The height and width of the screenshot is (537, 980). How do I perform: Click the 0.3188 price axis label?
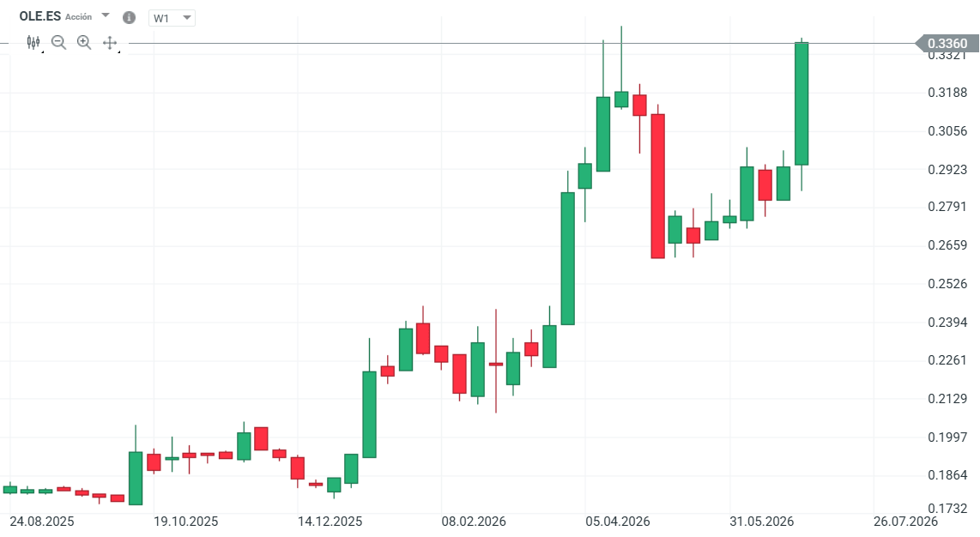(x=947, y=93)
